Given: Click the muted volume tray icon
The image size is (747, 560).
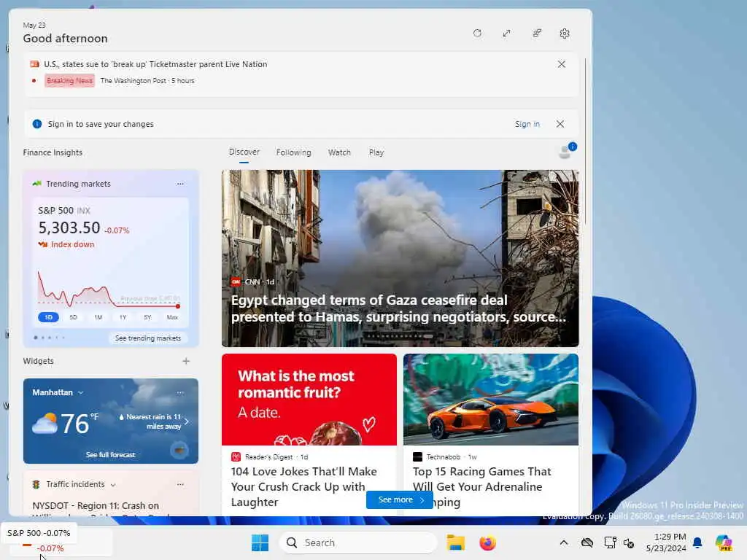Looking at the screenshot, I should (x=629, y=542).
